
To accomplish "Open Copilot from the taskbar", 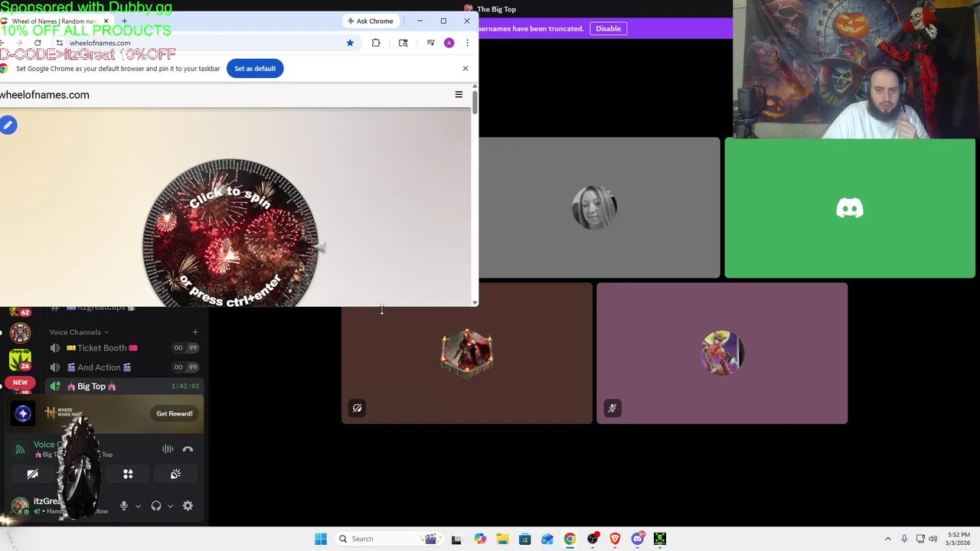I will click(x=480, y=539).
